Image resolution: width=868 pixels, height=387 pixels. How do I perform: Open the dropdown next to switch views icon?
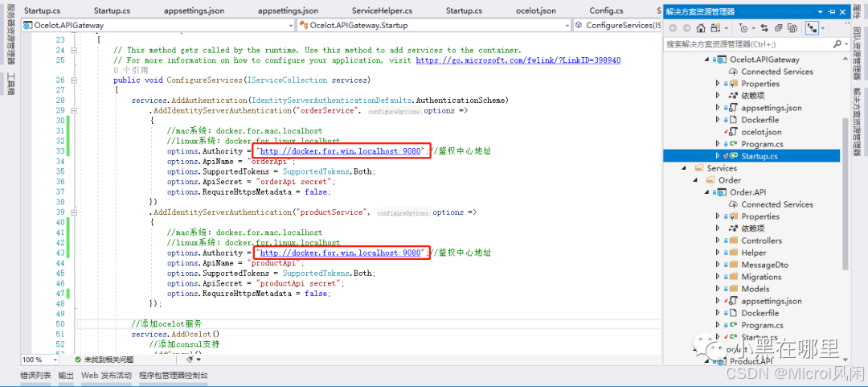pyautogui.click(x=725, y=28)
